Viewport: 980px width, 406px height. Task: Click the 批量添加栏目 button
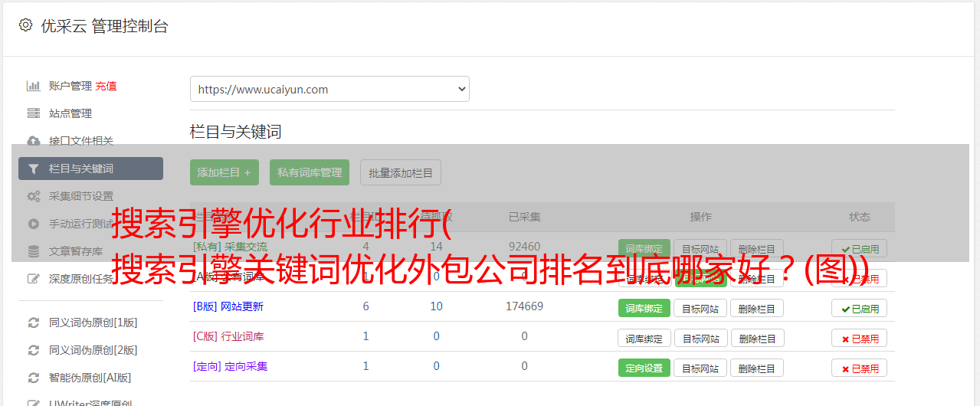(x=401, y=172)
